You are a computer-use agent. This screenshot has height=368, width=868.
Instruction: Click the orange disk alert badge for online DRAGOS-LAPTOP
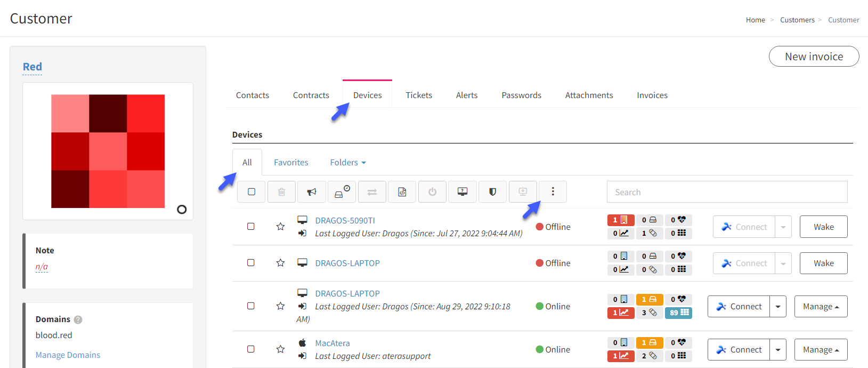650,299
